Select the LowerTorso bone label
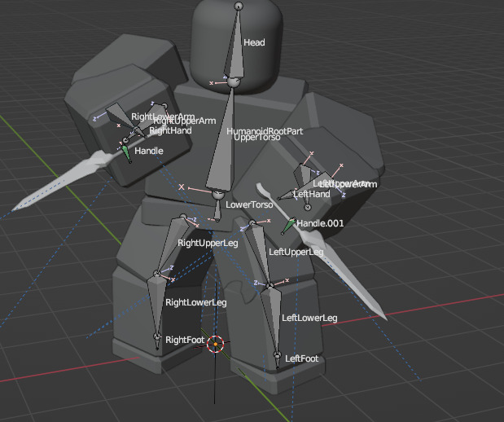This screenshot has width=504, height=422. pyautogui.click(x=249, y=204)
